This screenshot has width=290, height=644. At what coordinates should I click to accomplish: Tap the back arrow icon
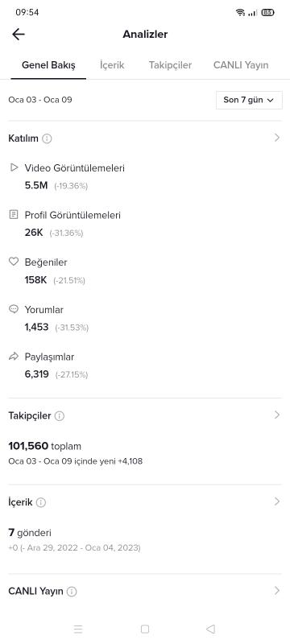click(x=19, y=35)
